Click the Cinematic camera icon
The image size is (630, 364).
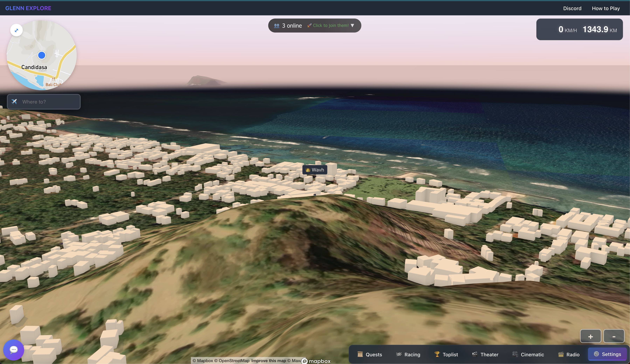515,354
